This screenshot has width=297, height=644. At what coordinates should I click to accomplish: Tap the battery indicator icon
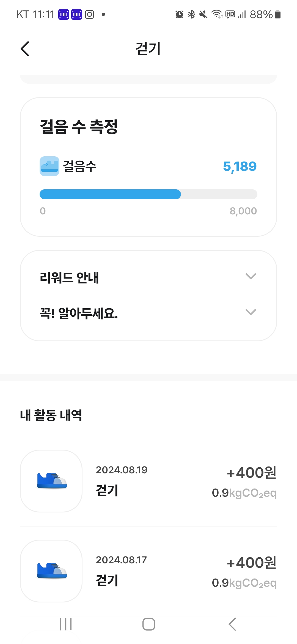tap(278, 14)
